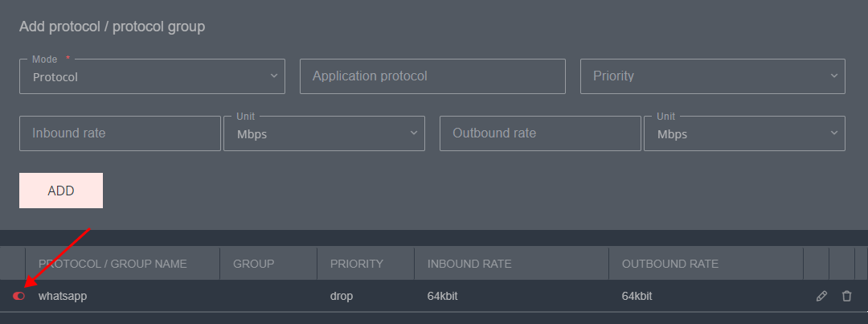The image size is (868, 324).
Task: Click the Inbound Rate column header
Action: pyautogui.click(x=469, y=264)
